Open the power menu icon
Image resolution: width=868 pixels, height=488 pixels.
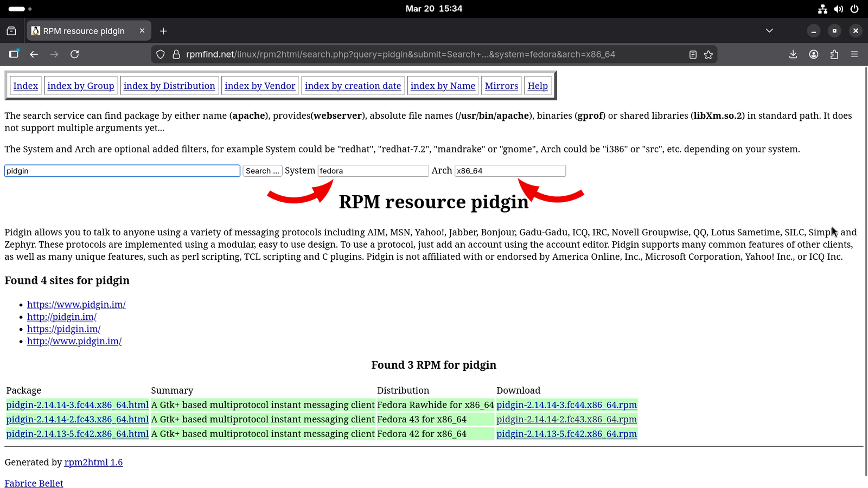point(854,9)
